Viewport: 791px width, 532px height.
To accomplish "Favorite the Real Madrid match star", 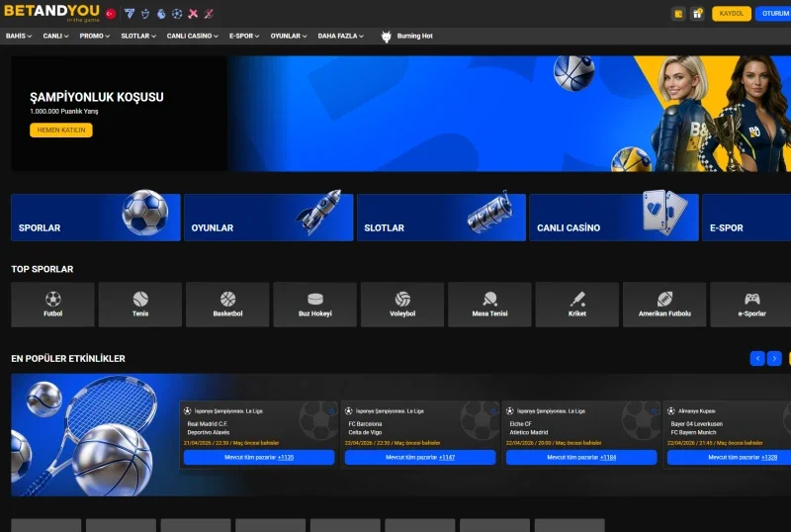I will tap(331, 410).
